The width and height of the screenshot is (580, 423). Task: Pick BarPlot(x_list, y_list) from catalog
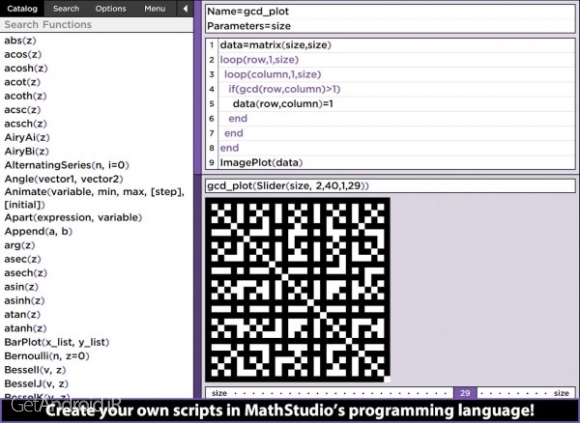pos(57,342)
